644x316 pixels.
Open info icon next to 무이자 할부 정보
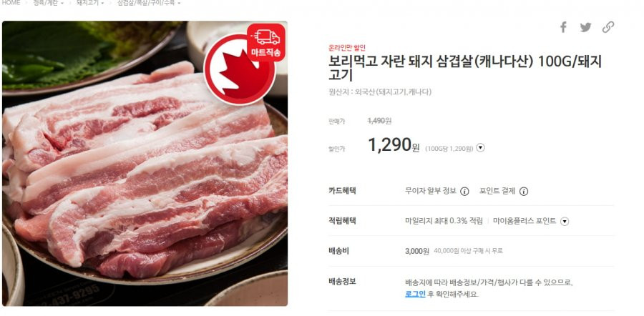point(464,191)
